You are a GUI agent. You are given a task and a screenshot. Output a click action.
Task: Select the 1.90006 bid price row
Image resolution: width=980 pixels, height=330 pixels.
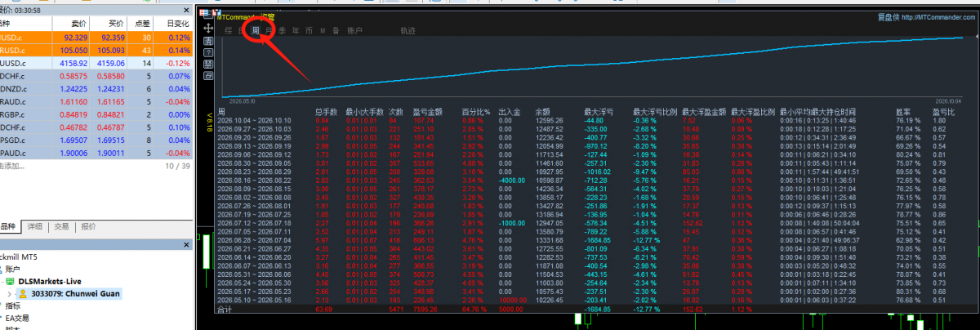tap(95, 153)
